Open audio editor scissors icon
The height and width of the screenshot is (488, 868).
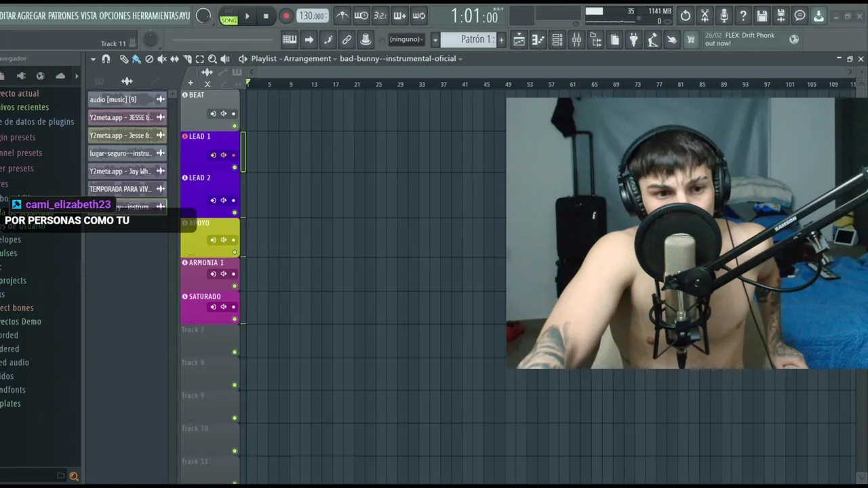(x=705, y=16)
